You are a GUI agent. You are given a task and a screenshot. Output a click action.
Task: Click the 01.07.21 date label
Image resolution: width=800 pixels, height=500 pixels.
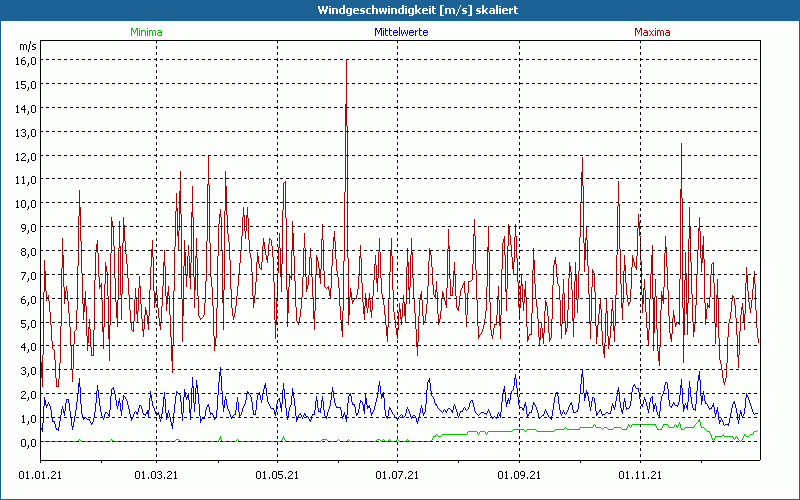coord(397,476)
